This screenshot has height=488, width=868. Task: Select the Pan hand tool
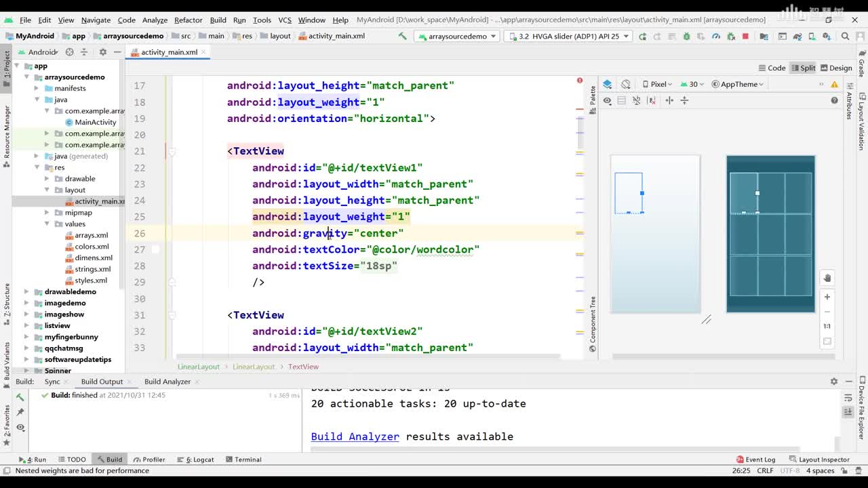click(827, 278)
